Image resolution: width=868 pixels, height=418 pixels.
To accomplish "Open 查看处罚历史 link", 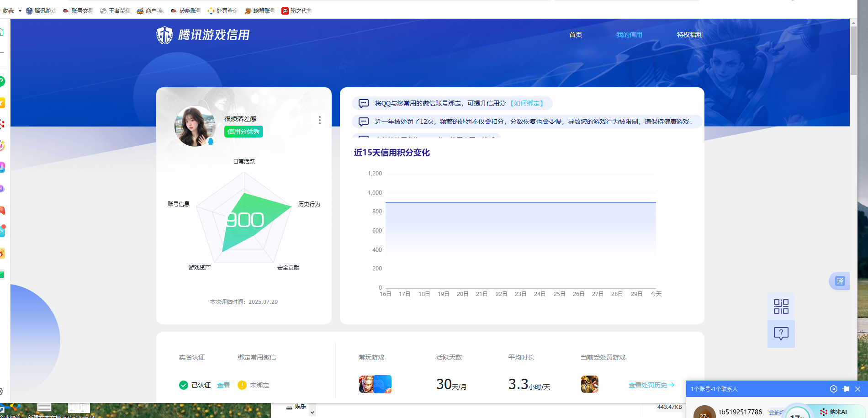I will click(x=651, y=385).
